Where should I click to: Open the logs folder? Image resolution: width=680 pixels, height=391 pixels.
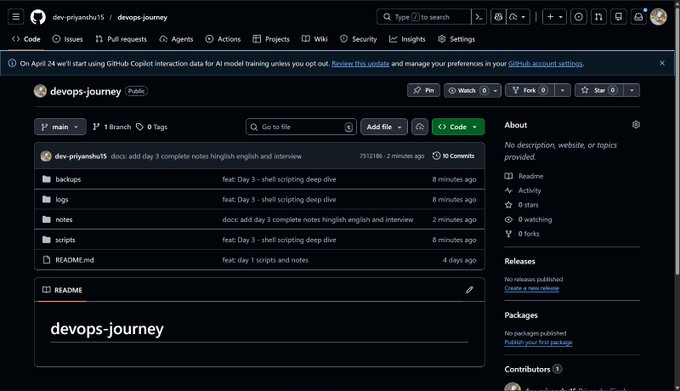pos(62,199)
